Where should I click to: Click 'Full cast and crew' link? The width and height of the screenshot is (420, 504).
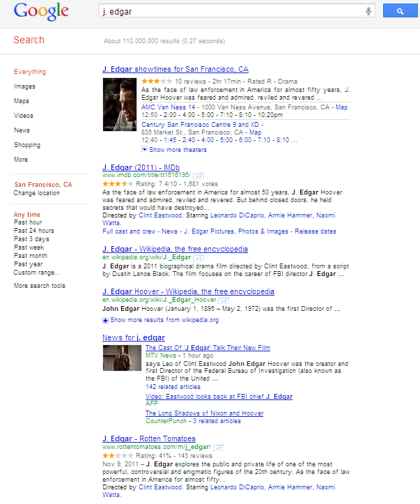(x=129, y=231)
